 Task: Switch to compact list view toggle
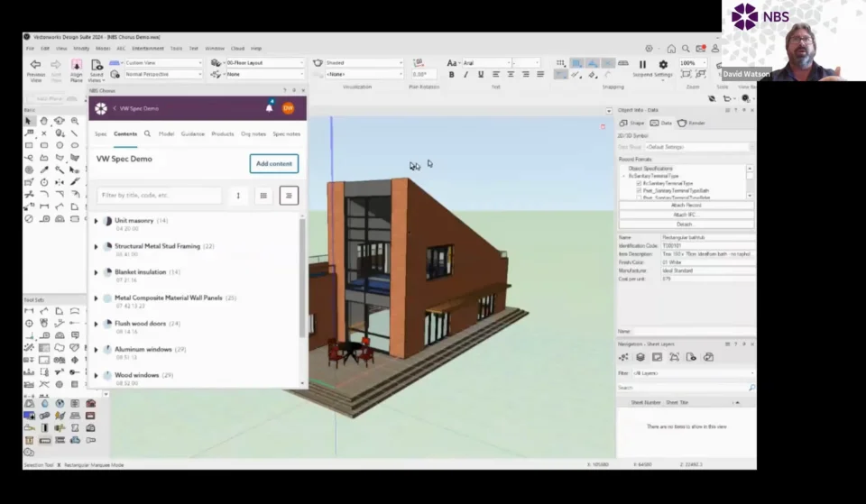point(263,195)
